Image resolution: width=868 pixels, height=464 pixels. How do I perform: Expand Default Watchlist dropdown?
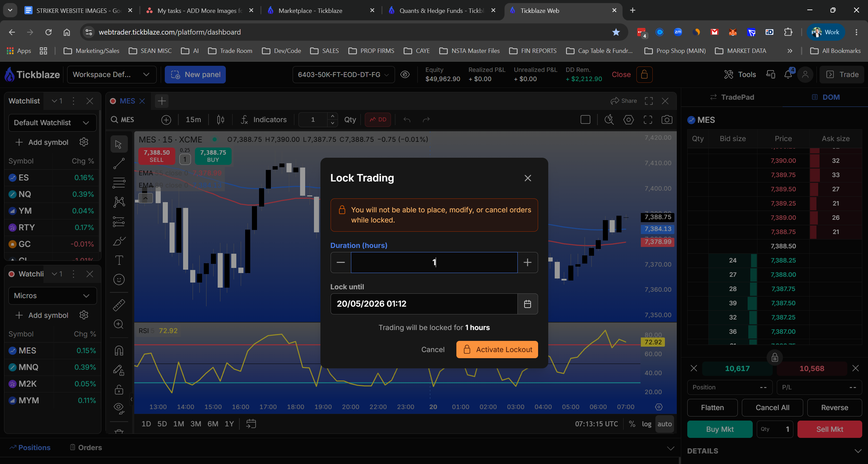point(53,123)
